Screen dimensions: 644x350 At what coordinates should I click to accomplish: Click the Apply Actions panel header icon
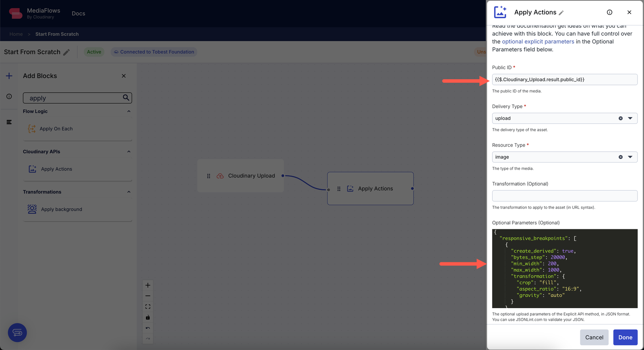500,12
